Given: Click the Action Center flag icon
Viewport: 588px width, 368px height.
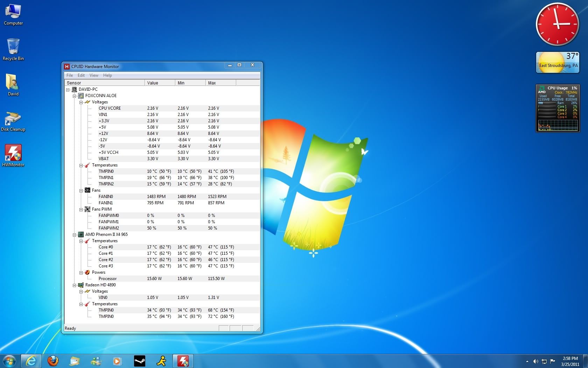Looking at the screenshot, I should pos(553,361).
